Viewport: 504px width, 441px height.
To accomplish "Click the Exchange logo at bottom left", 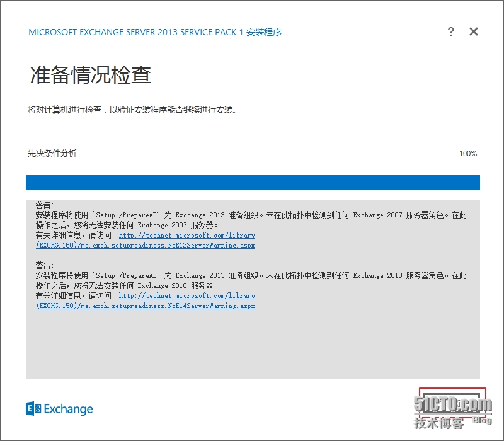I will coord(34,409).
